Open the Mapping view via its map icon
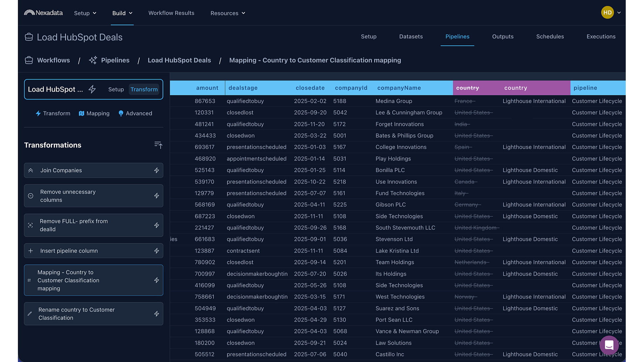 pos(82,113)
